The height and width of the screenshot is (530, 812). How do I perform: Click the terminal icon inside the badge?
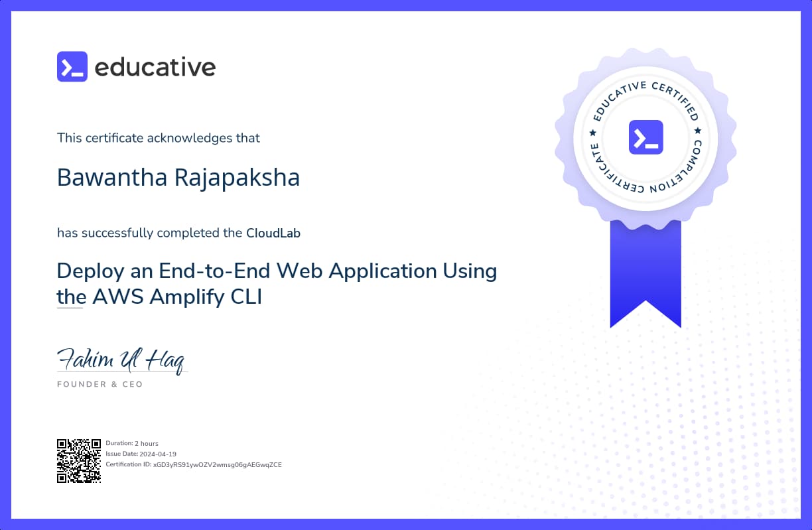645,137
